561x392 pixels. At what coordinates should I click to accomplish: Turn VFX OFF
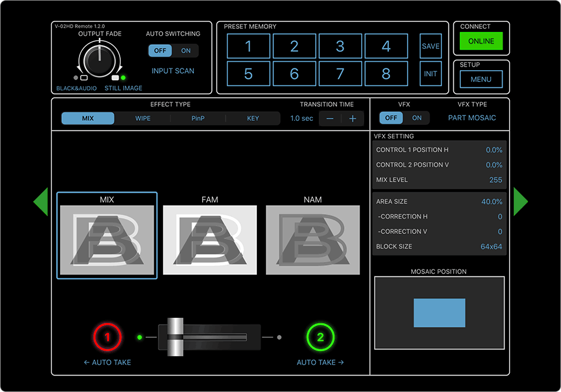point(391,117)
